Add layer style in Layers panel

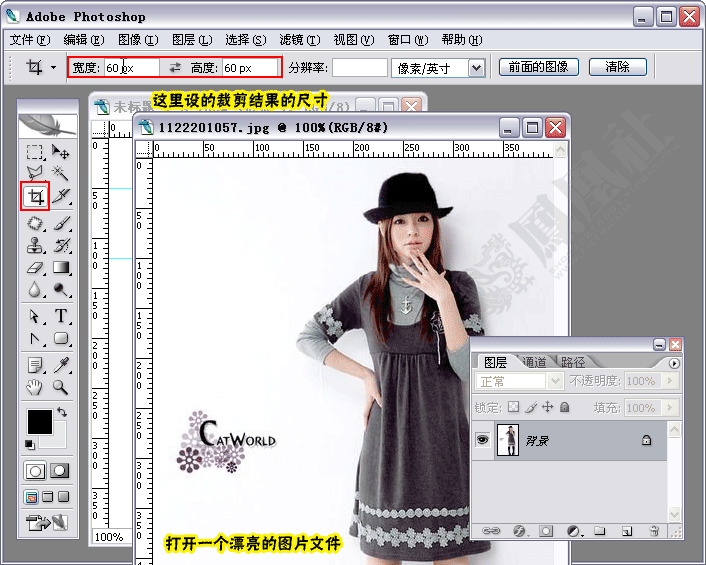click(519, 531)
